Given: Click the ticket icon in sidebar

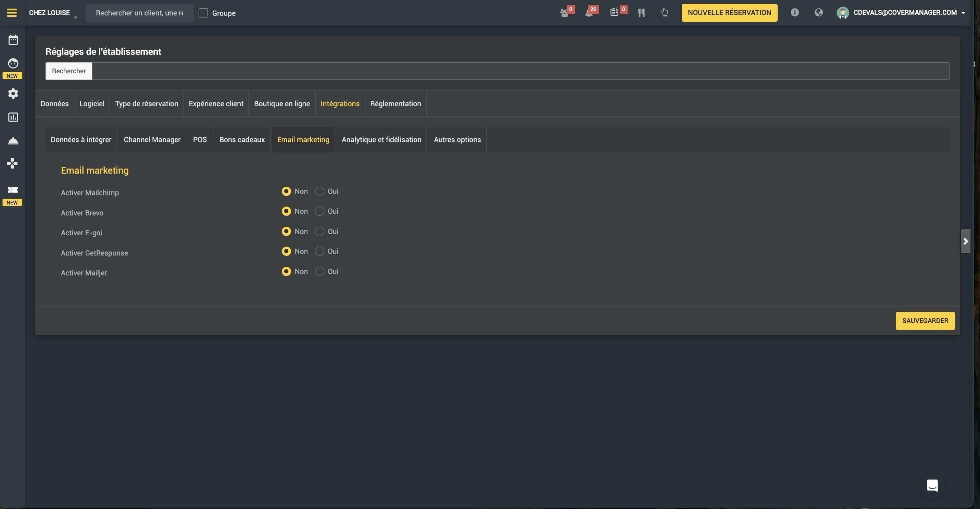Looking at the screenshot, I should 13,190.
